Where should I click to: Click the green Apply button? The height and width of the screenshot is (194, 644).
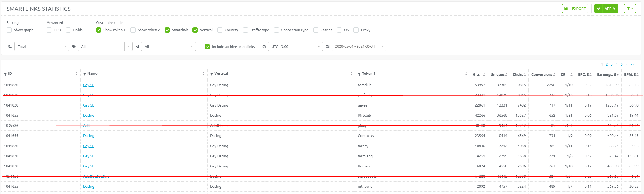click(x=606, y=9)
